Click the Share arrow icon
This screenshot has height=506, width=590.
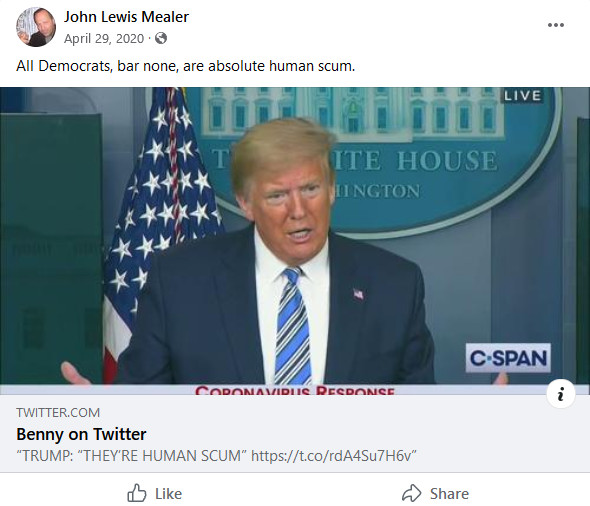pos(412,493)
